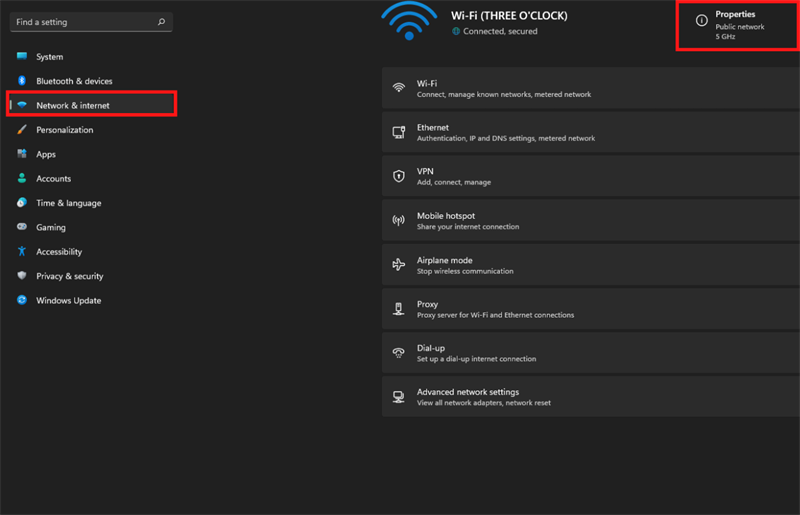The width and height of the screenshot is (800, 515).
Task: Click the Proxy server icon
Action: pyautogui.click(x=399, y=309)
